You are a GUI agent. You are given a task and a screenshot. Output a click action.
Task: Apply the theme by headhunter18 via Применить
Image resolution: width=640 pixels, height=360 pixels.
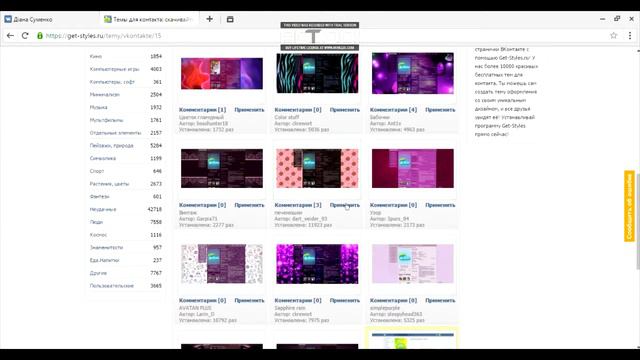(249, 110)
